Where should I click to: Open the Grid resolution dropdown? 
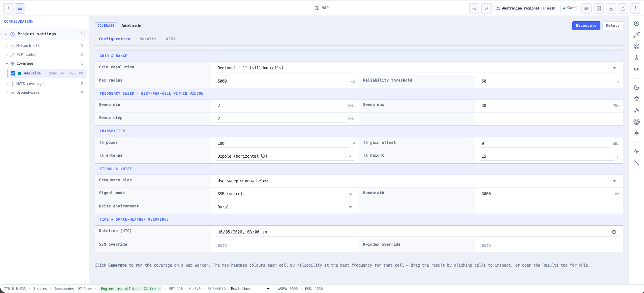(417, 68)
